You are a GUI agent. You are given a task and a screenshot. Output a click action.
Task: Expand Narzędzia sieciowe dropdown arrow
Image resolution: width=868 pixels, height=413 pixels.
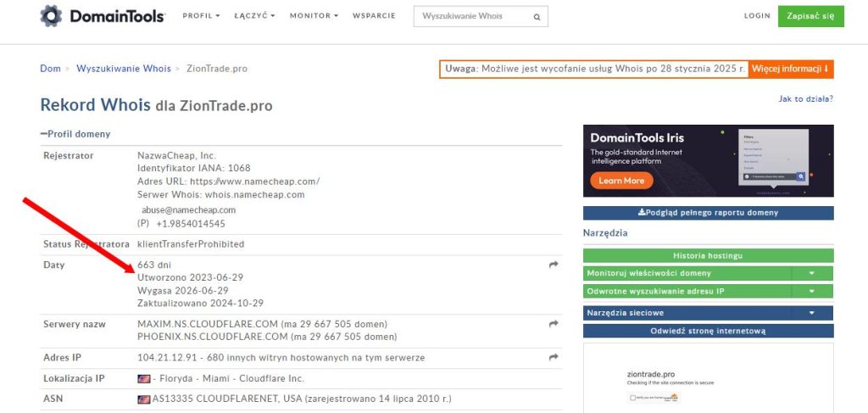point(812,313)
